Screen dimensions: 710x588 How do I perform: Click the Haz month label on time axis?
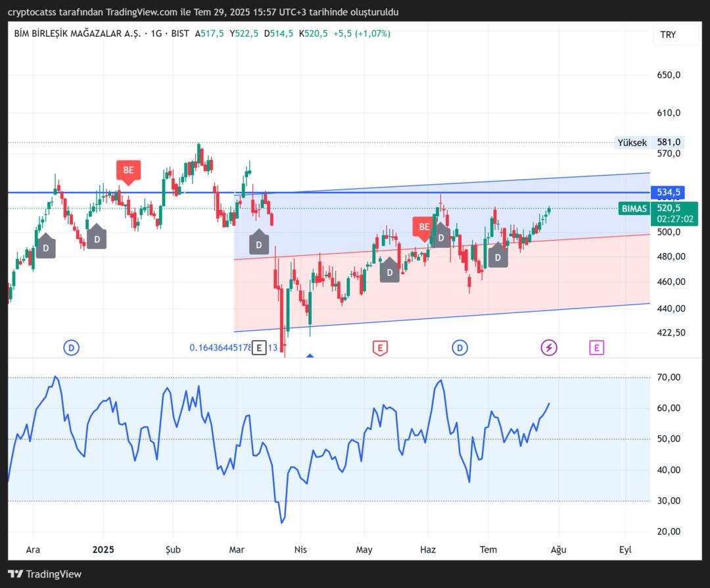pos(428,549)
